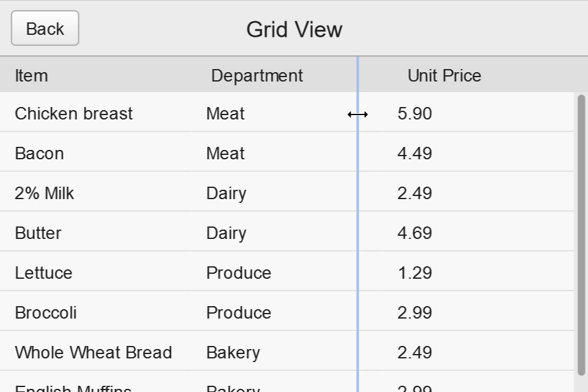The width and height of the screenshot is (588, 392).
Task: Click the Unit Price column header
Action: click(444, 75)
